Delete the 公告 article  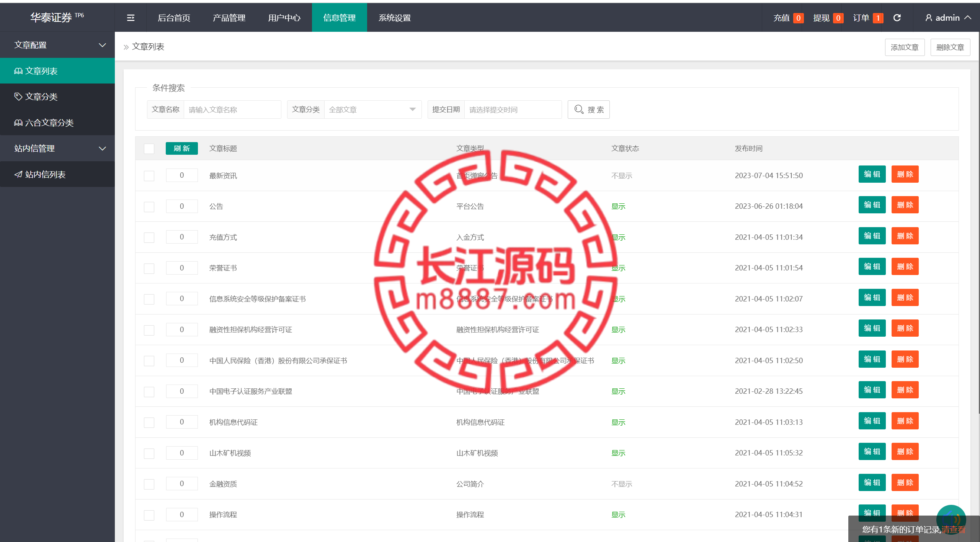pyautogui.click(x=905, y=205)
